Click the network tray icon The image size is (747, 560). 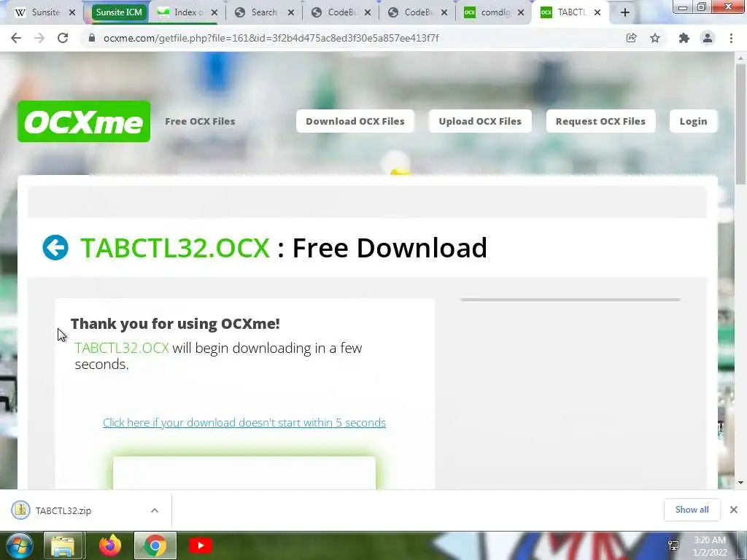point(673,545)
